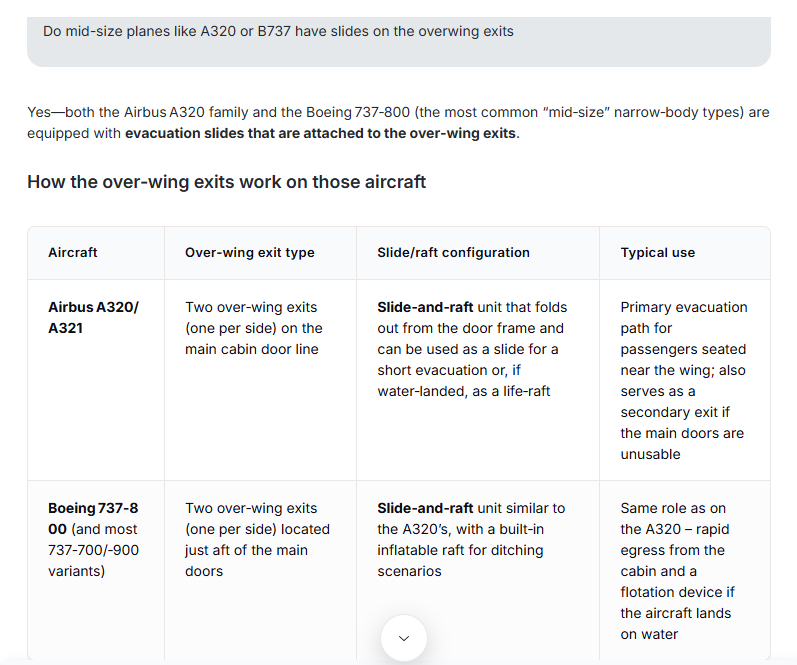Image resolution: width=797 pixels, height=665 pixels.
Task: Click the Airbus slide/raft configuration description
Action: pos(472,349)
